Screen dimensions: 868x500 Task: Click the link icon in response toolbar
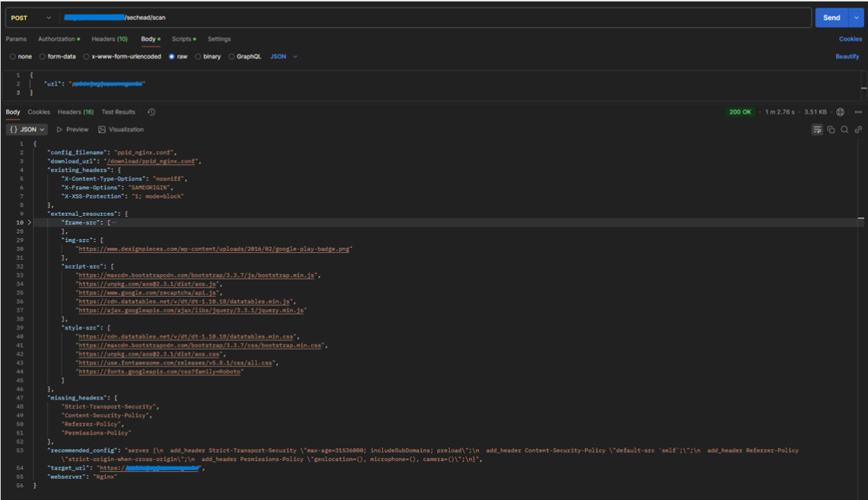coord(858,130)
